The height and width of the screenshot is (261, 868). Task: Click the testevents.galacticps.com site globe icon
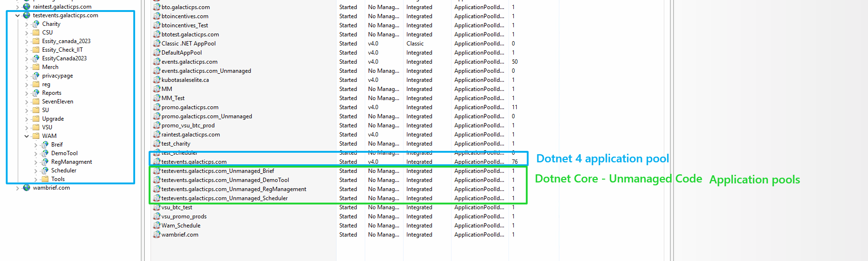click(x=27, y=15)
